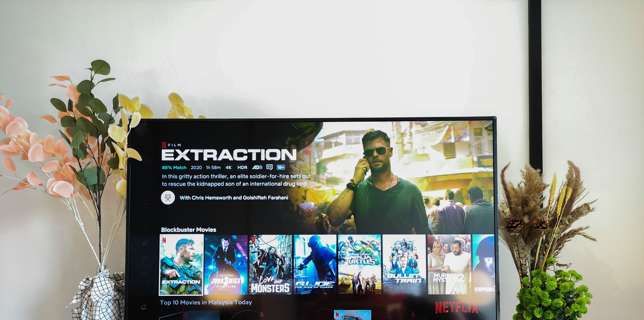Select the Movies clapperboard sidebar icon

point(145,244)
